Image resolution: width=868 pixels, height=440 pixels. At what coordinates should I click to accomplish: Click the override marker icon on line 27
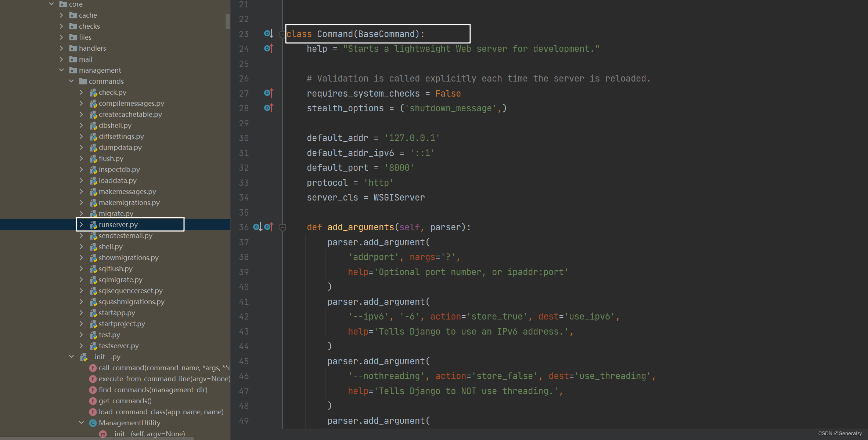click(x=268, y=93)
